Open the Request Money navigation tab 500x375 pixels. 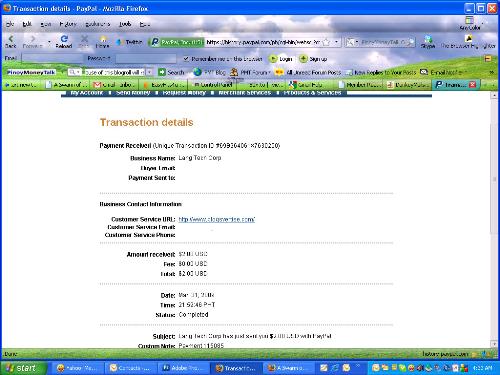click(x=184, y=93)
